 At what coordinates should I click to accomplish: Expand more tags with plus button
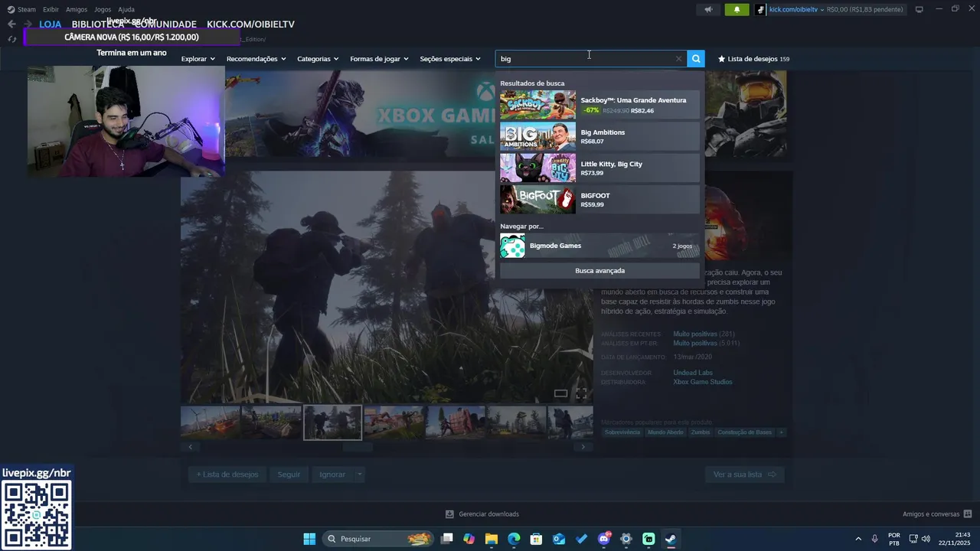[781, 432]
